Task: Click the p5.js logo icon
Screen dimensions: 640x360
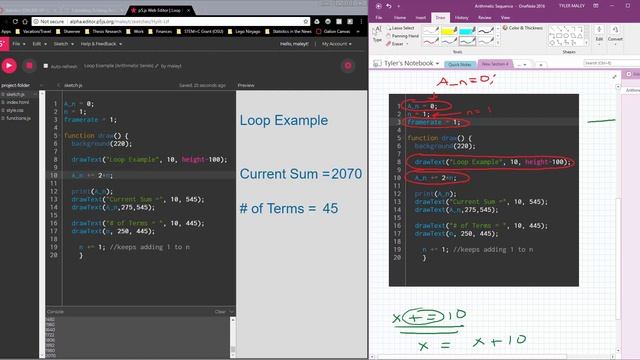Action: [4, 44]
